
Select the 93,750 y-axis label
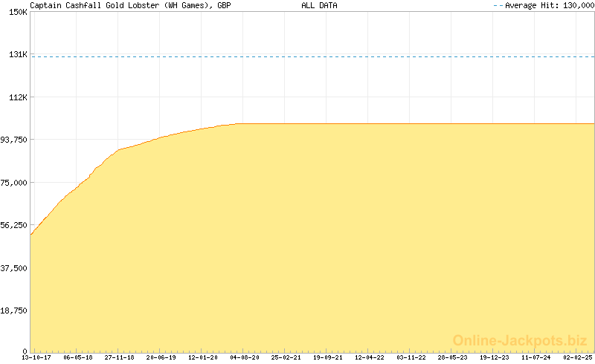[14, 140]
